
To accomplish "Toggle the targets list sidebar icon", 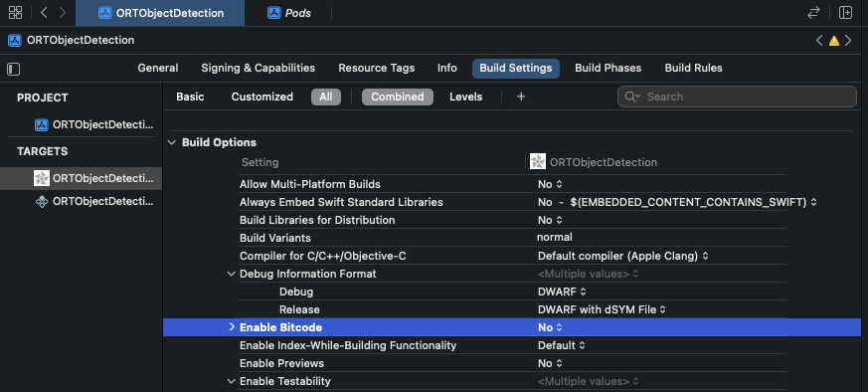I will (13, 69).
